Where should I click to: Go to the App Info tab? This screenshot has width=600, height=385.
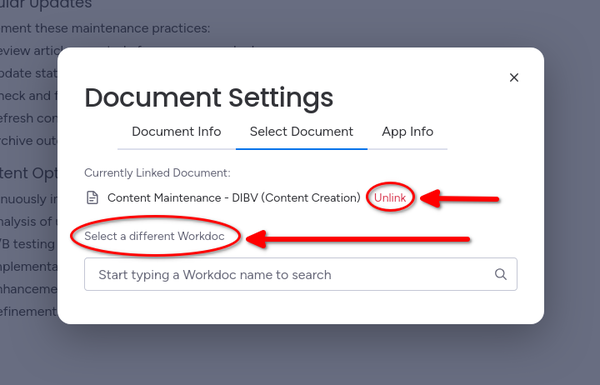(408, 132)
